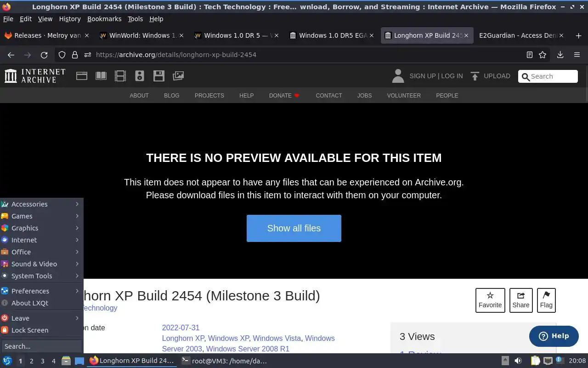The width and height of the screenshot is (588, 368).
Task: Switch to the E2Guardian - Access Denied tab
Action: pos(521,35)
